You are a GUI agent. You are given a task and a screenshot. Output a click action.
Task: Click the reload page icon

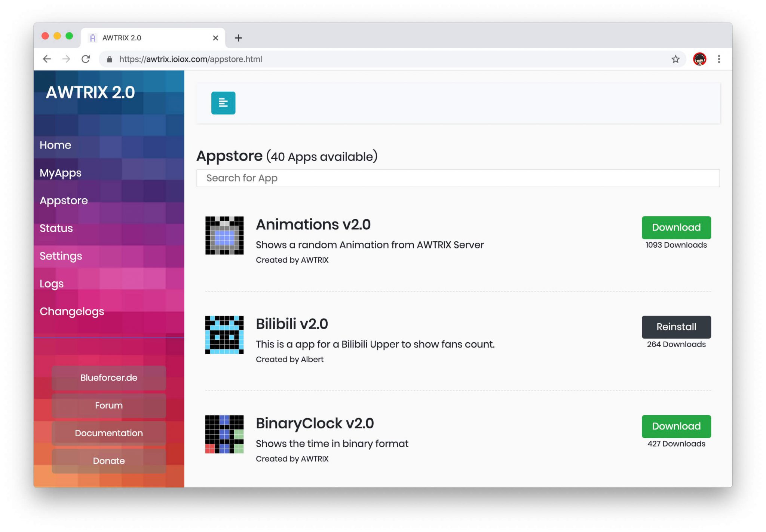[x=85, y=59]
